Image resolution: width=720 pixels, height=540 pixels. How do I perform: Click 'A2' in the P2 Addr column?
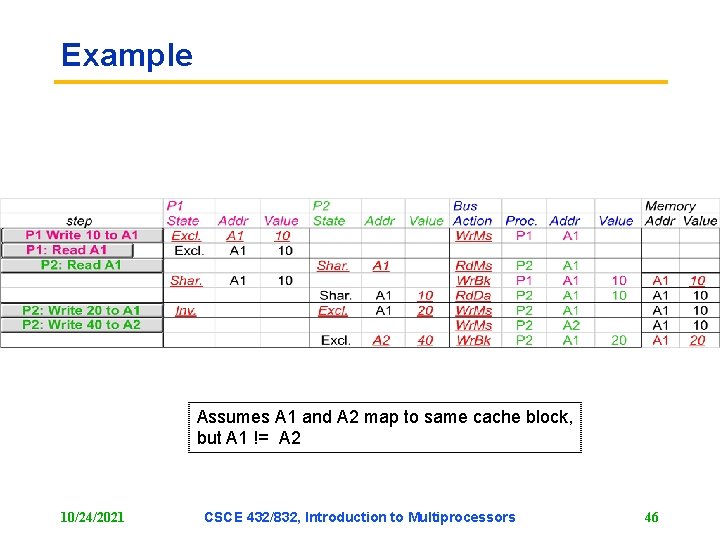coord(381,340)
